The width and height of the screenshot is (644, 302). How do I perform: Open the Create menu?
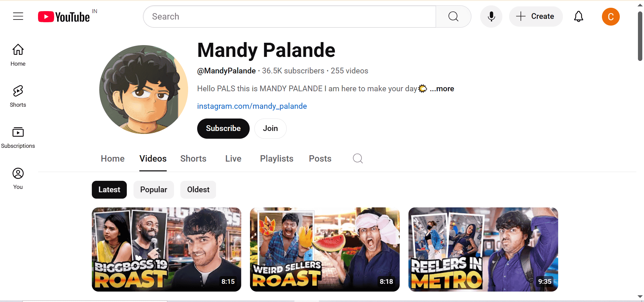click(536, 16)
